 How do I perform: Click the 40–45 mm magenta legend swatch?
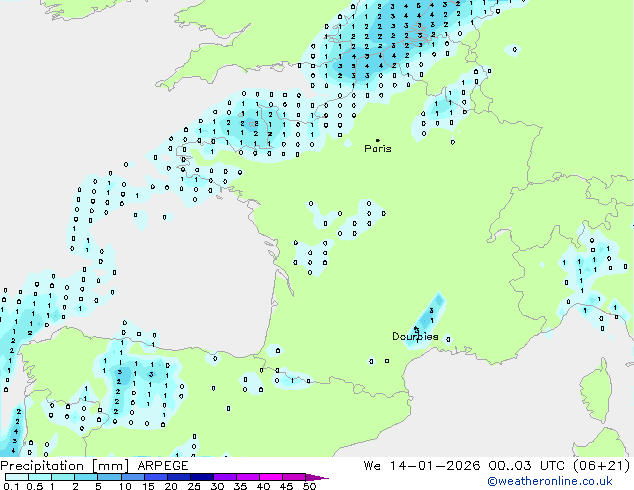coord(271,477)
